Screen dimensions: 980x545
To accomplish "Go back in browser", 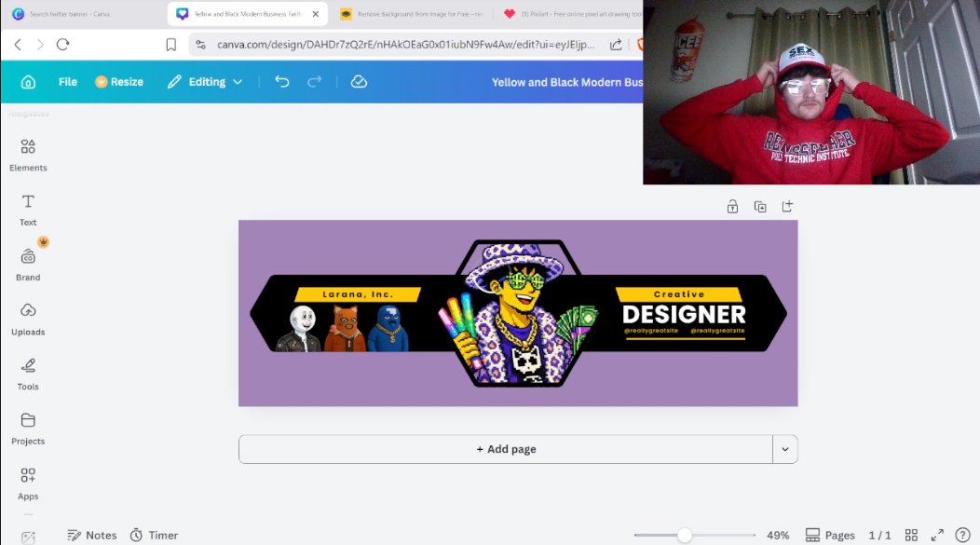I will click(18, 45).
